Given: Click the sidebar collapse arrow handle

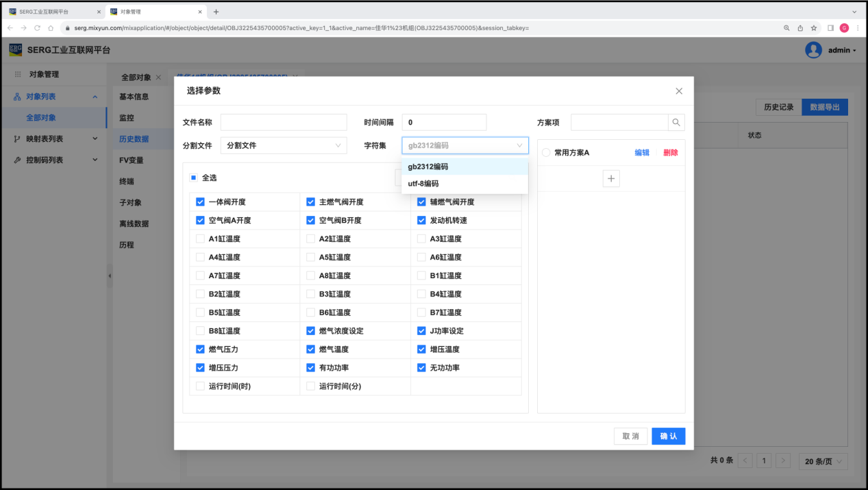Looking at the screenshot, I should point(108,275).
